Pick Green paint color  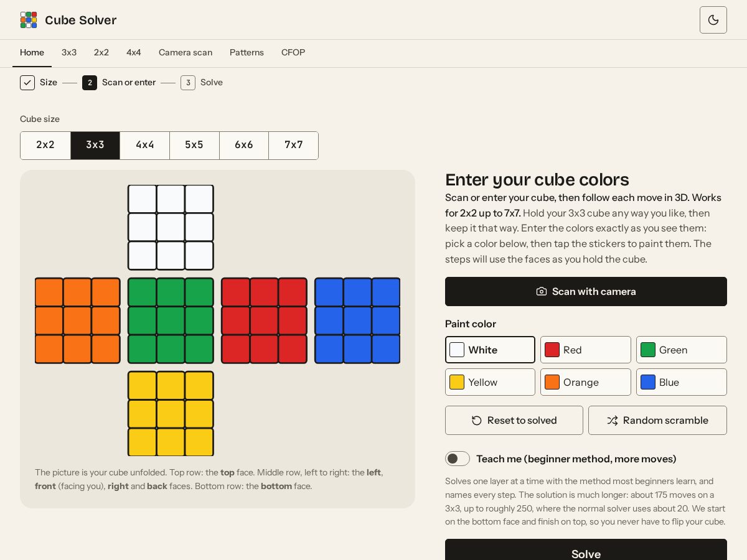tap(682, 350)
